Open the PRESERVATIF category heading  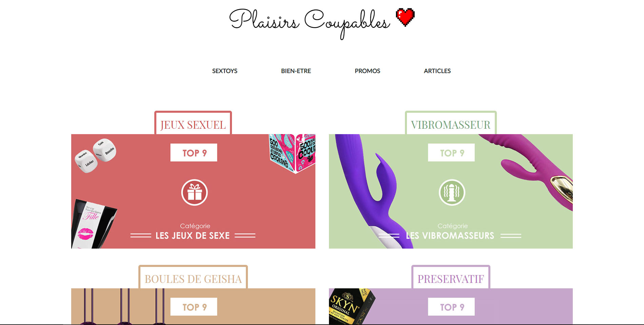click(x=451, y=278)
